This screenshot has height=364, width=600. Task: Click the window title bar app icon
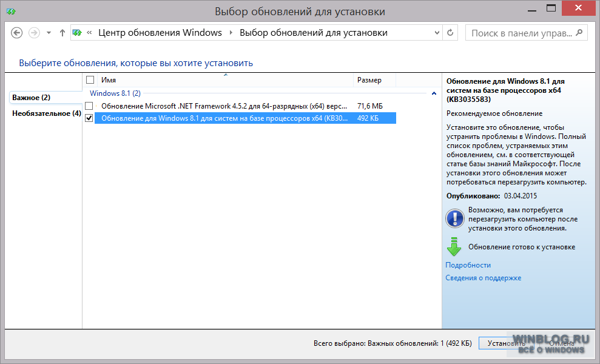point(11,11)
